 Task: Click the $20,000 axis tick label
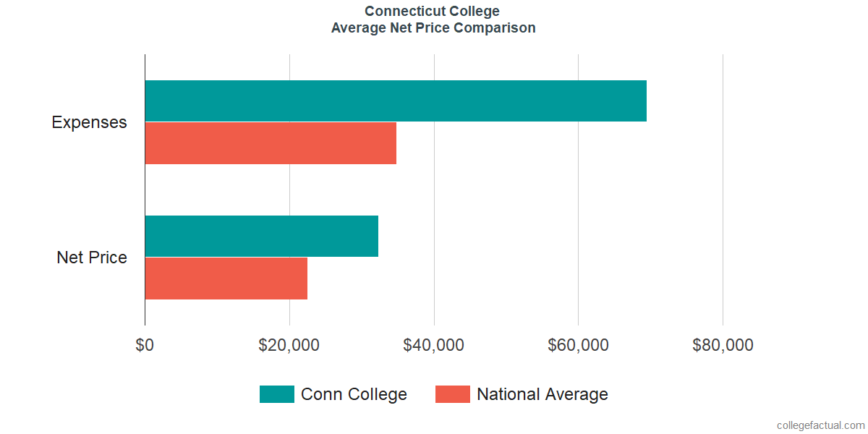tap(289, 346)
